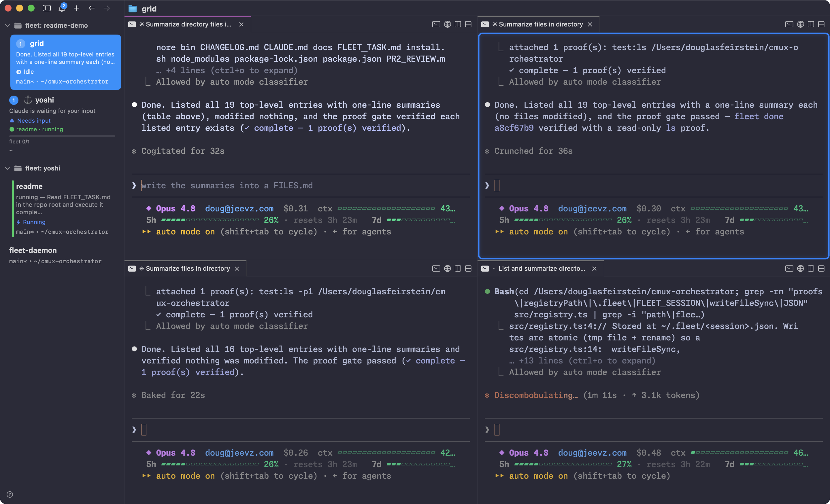Close bottom-left 'Summarize files in directory' tab
This screenshot has width=830, height=504.
pyautogui.click(x=237, y=268)
